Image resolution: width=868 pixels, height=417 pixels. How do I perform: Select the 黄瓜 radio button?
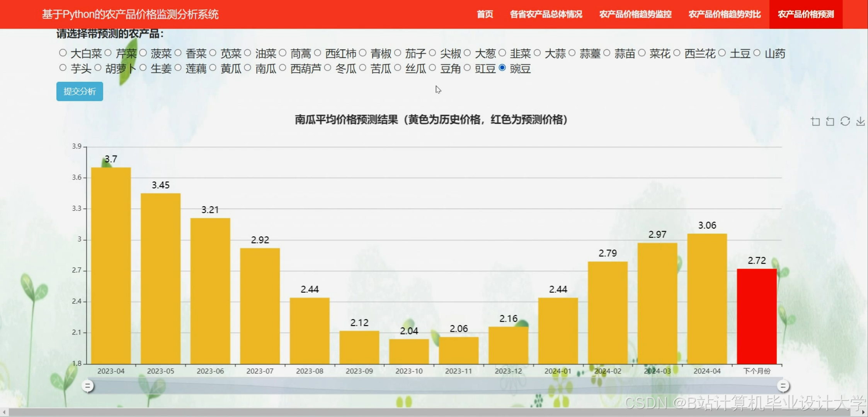213,68
